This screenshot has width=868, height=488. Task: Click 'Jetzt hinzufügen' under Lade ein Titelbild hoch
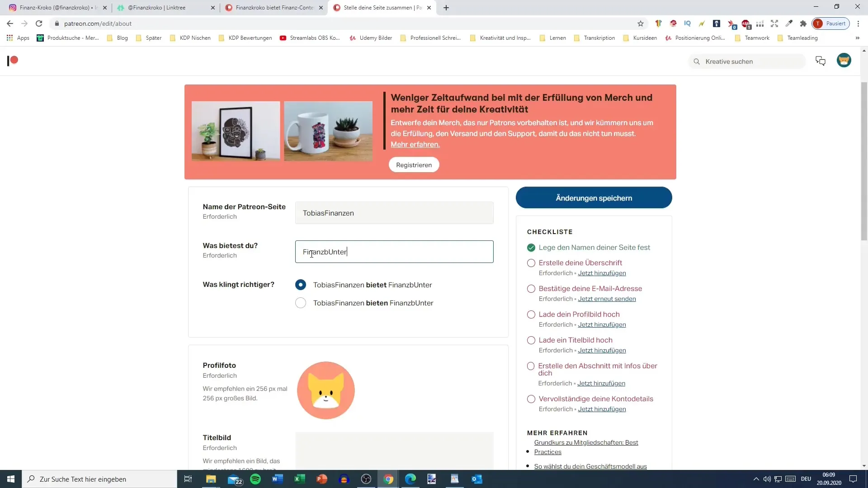tap(602, 350)
